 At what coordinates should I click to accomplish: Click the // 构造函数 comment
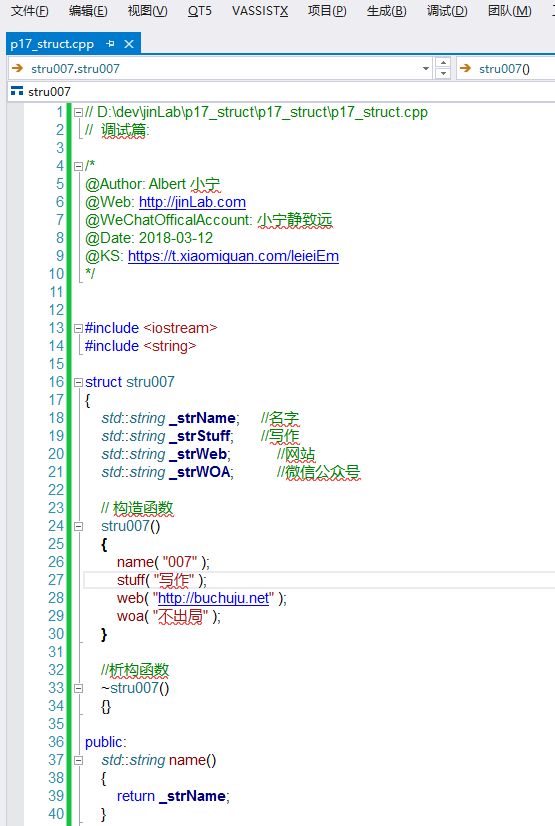137,508
